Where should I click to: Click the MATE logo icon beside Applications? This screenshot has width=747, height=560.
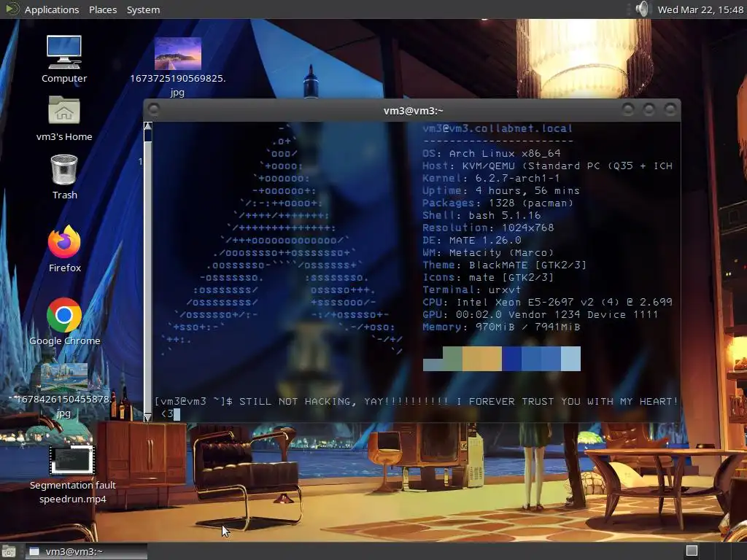pyautogui.click(x=12, y=9)
